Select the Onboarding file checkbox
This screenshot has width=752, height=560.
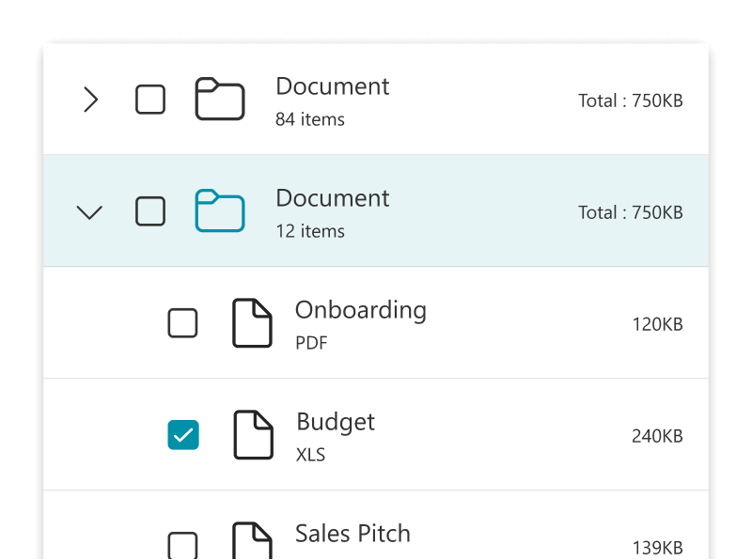click(x=182, y=323)
